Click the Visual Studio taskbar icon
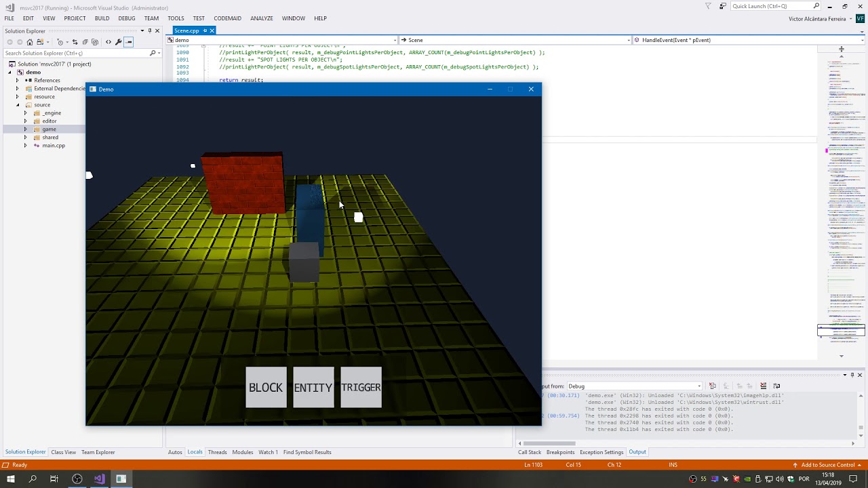The width and height of the screenshot is (868, 488). click(99, 479)
